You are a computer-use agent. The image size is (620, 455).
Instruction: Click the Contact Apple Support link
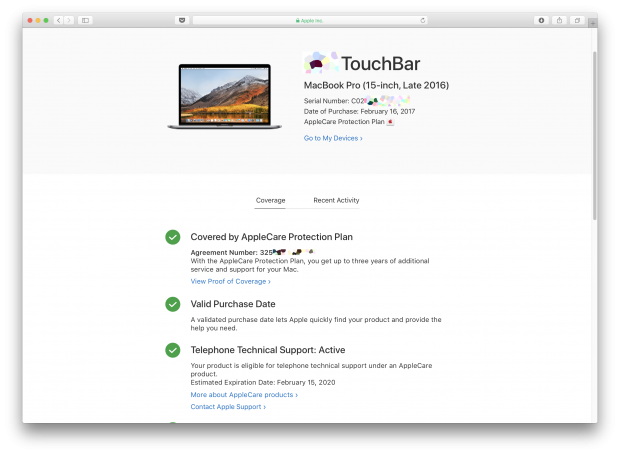pos(229,407)
